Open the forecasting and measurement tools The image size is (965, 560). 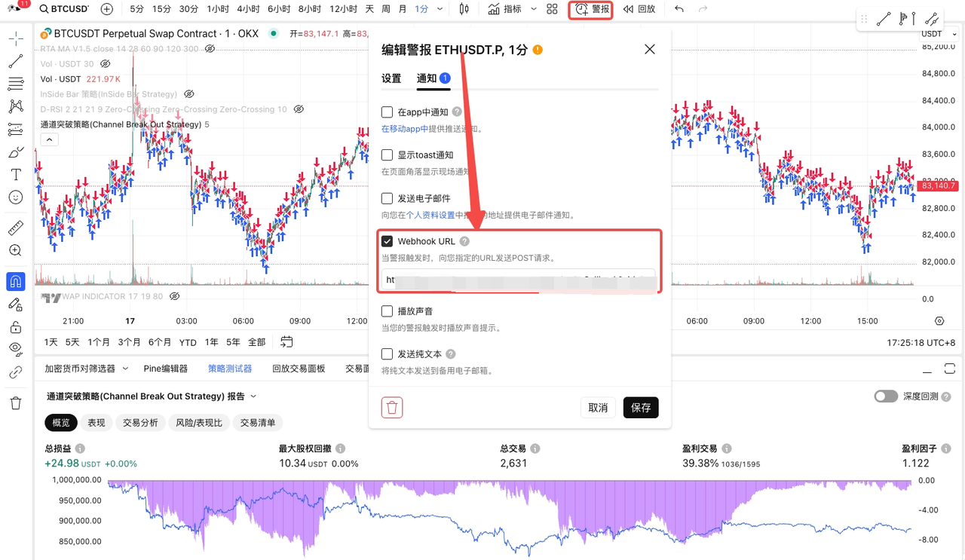[16, 130]
